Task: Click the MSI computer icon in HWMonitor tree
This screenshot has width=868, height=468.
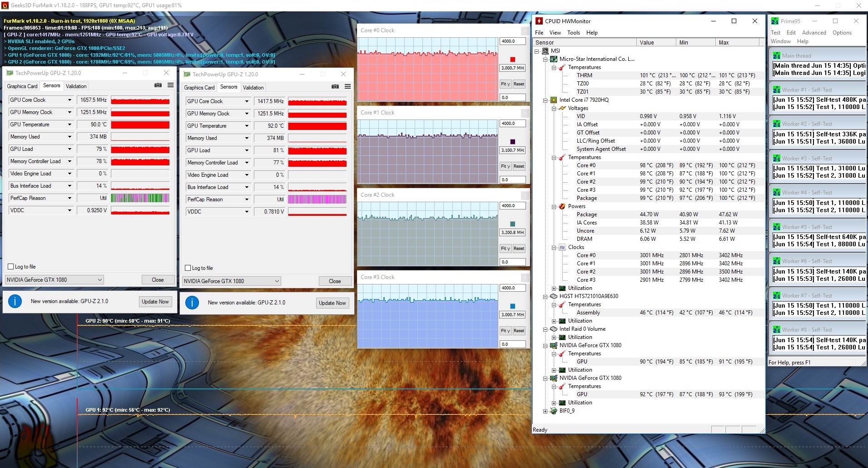Action: click(545, 51)
